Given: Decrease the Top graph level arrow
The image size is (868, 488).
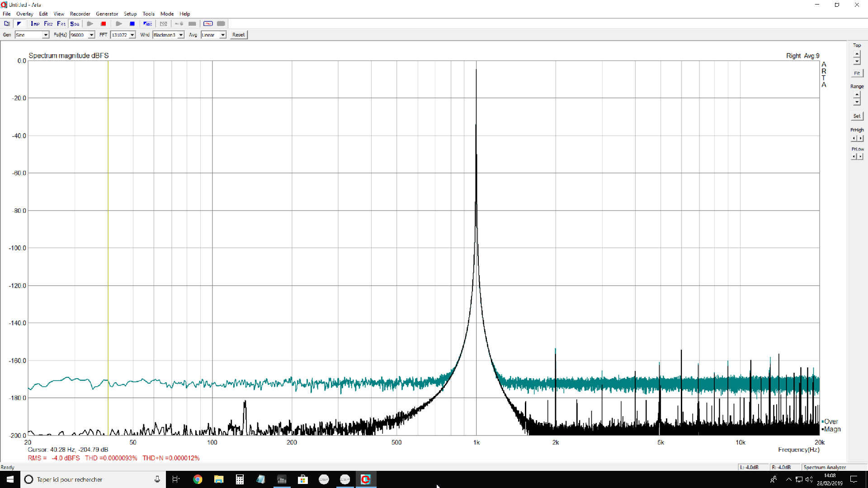Looking at the screenshot, I should 857,61.
